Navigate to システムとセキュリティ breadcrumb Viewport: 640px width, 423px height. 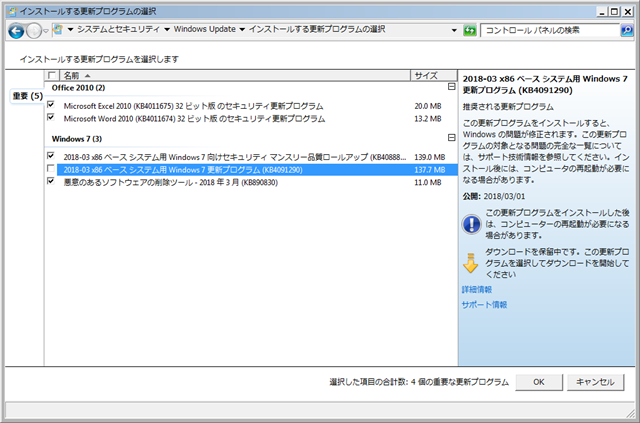(118, 29)
